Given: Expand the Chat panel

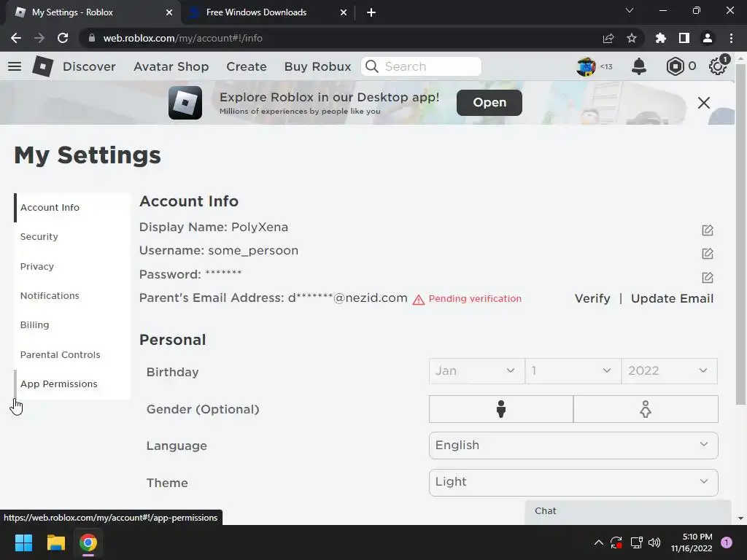Looking at the screenshot, I should coord(628,511).
